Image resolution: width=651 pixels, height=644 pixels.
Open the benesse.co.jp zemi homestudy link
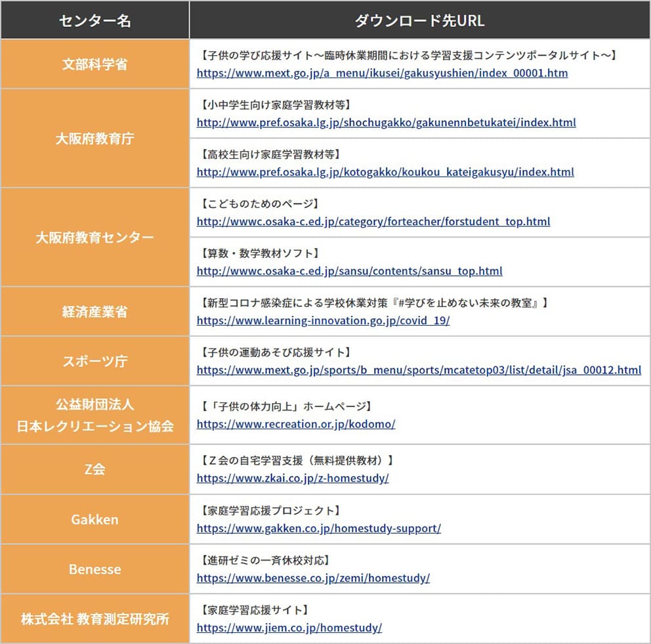pos(314,578)
